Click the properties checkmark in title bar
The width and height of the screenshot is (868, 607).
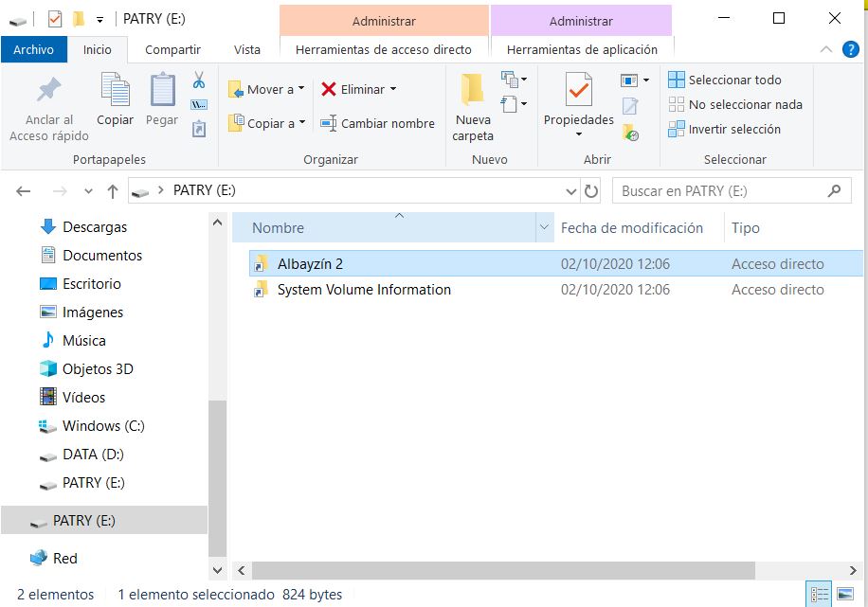[x=54, y=19]
